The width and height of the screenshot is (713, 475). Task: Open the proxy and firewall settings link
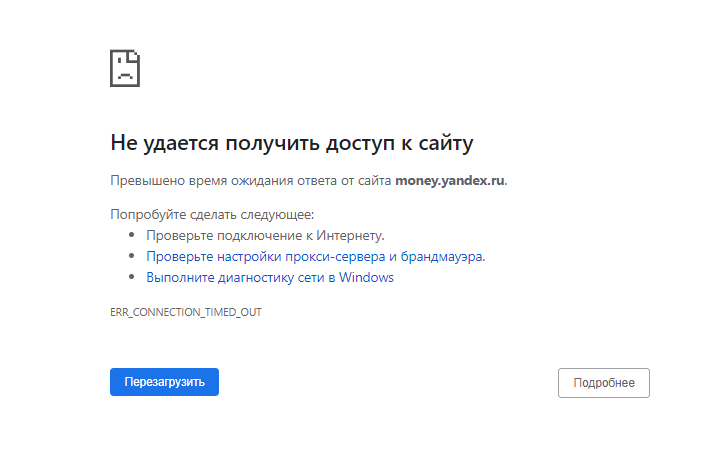tap(315, 256)
